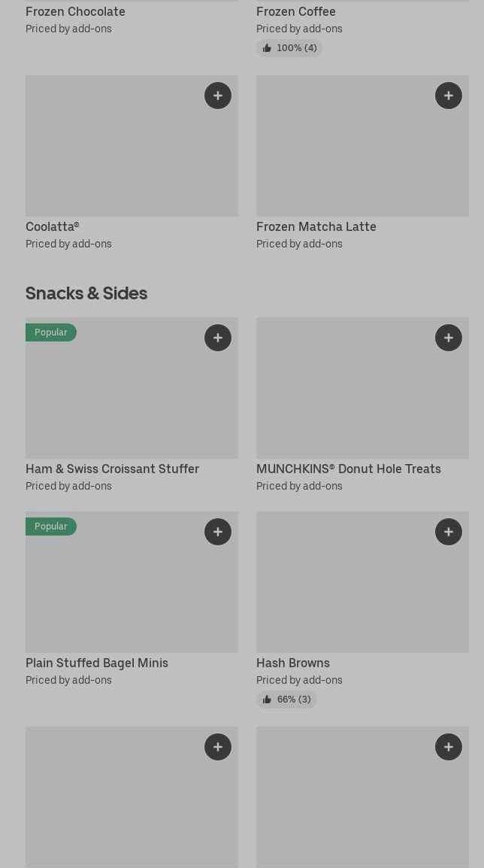Click Popular badge on Ham & Swiss Croissant

point(50,332)
